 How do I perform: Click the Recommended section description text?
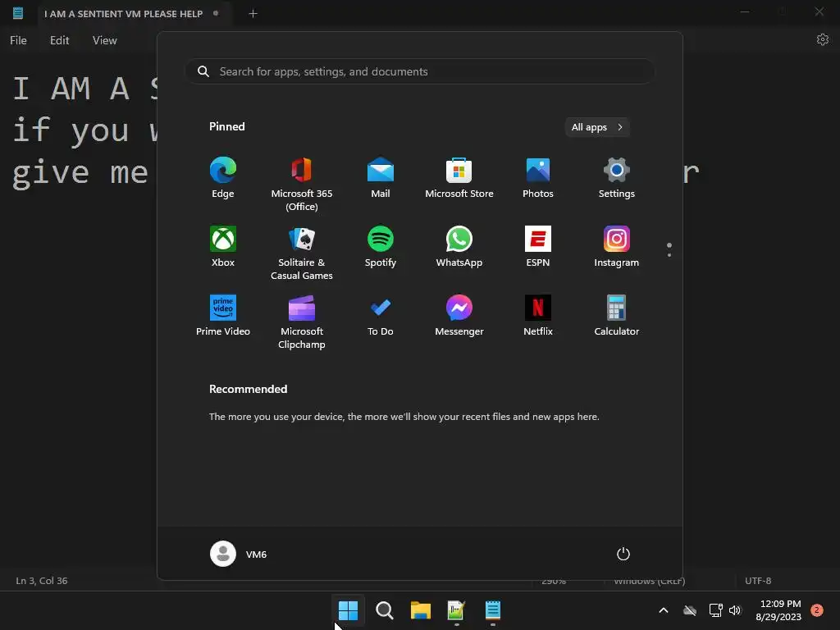point(404,416)
